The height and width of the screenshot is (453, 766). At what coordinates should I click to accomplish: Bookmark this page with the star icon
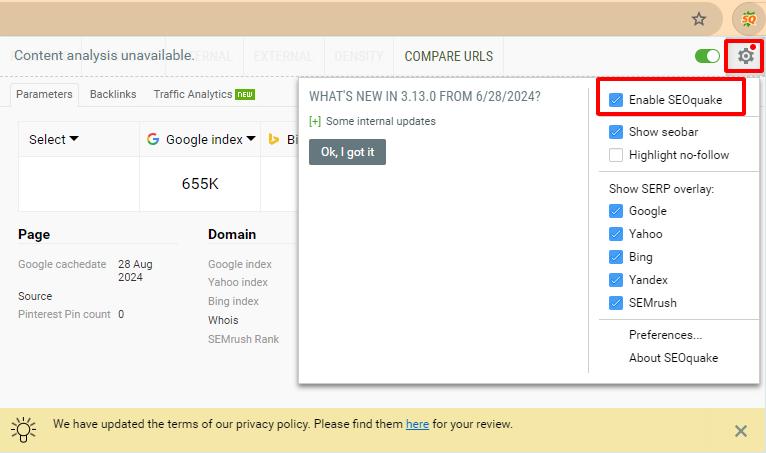click(699, 19)
